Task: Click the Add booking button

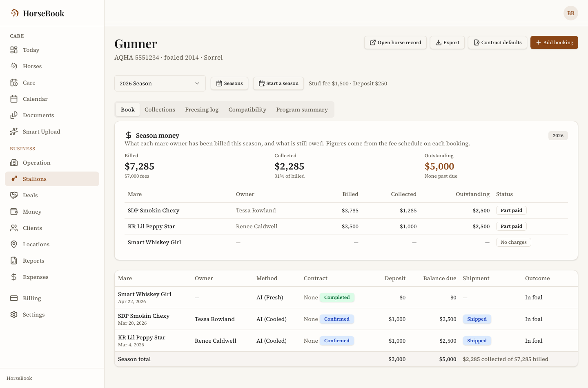Action: click(x=554, y=42)
